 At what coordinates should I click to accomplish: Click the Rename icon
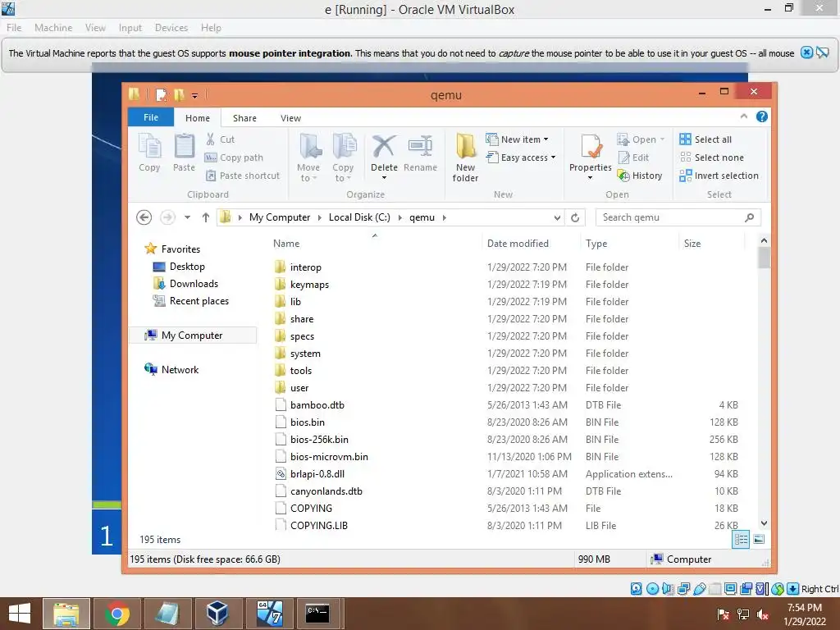coord(420,146)
